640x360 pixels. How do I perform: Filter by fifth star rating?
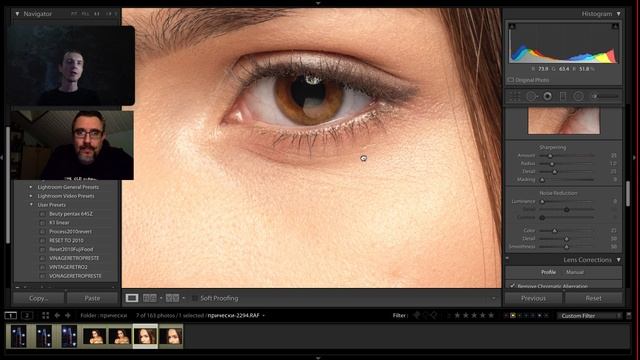491,315
